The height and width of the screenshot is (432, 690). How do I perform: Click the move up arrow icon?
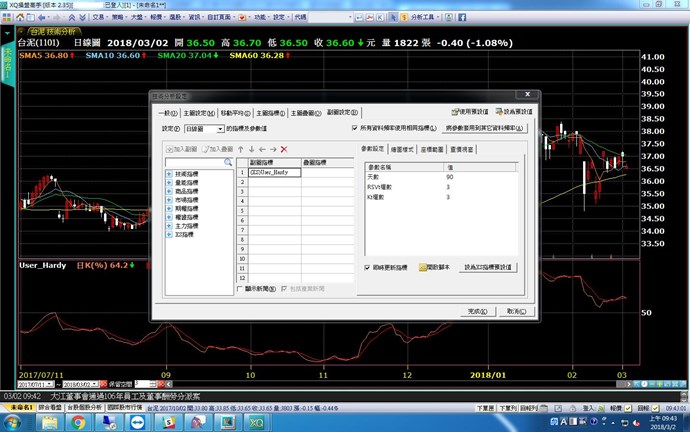click(240, 148)
